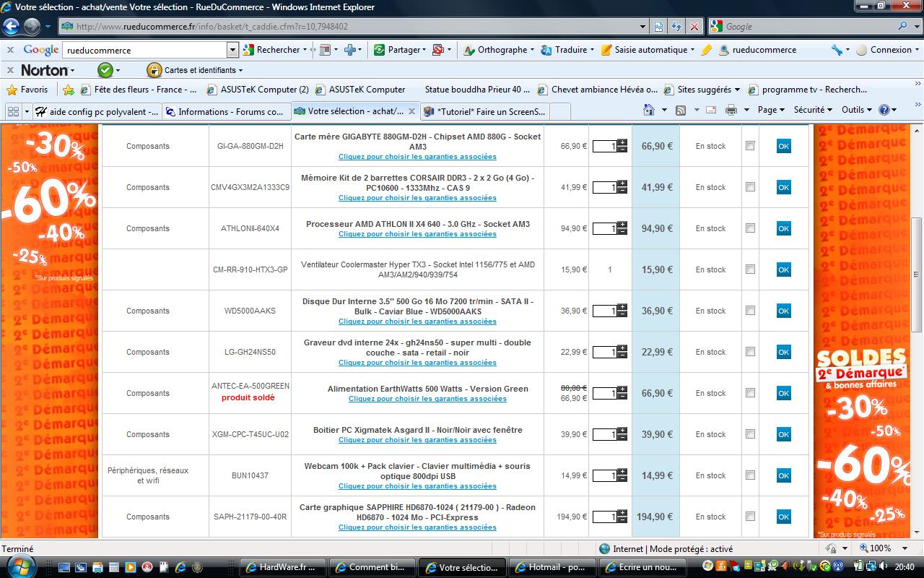The width and height of the screenshot is (924, 578).
Task: Refresh the page with the refresh icon
Action: coord(676,27)
